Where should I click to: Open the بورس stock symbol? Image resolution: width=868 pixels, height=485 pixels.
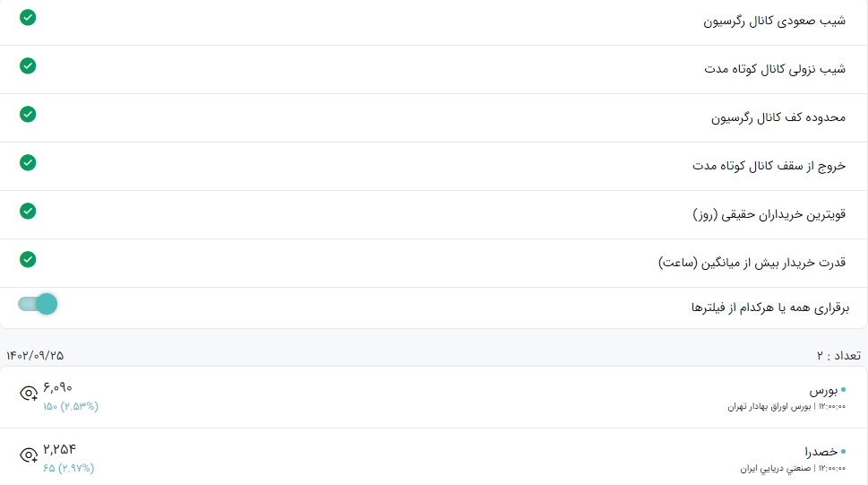(x=823, y=390)
